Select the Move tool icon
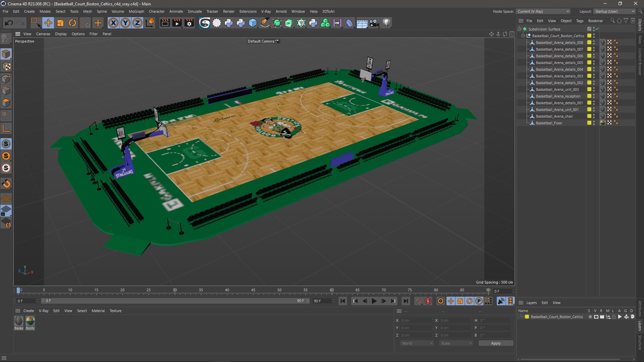 pos(48,23)
